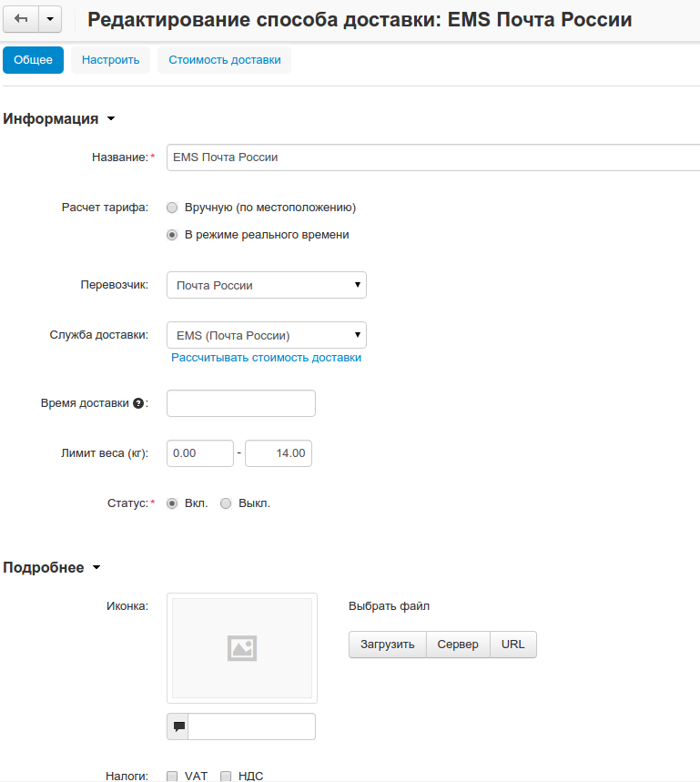
Task: Click the delivery time help icon
Action: (x=138, y=403)
